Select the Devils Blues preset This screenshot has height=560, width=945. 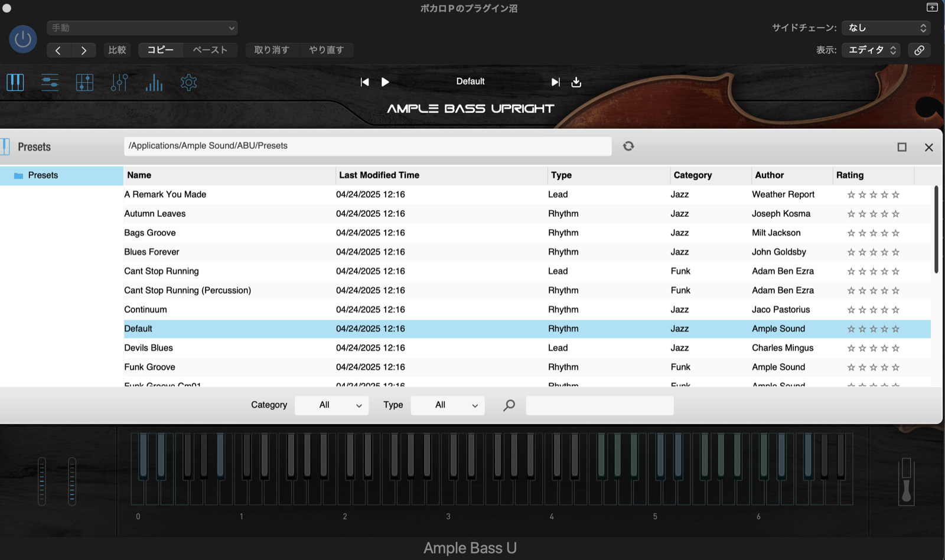click(x=527, y=348)
